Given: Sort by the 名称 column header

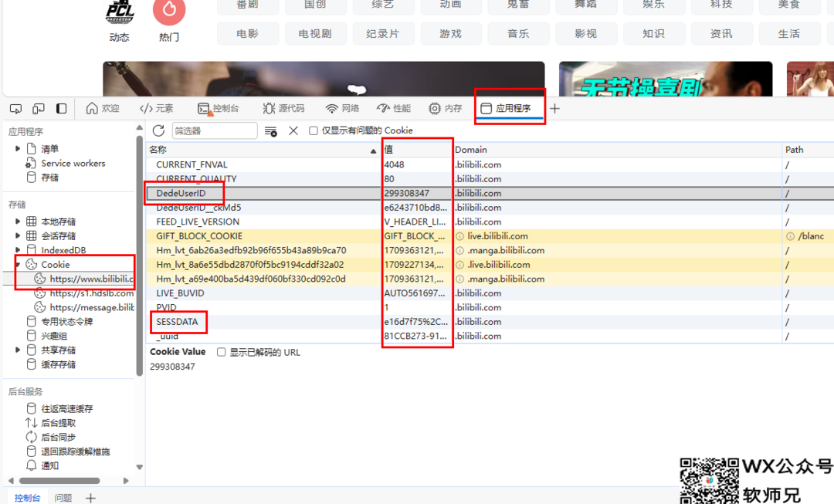Looking at the screenshot, I should tap(263, 150).
